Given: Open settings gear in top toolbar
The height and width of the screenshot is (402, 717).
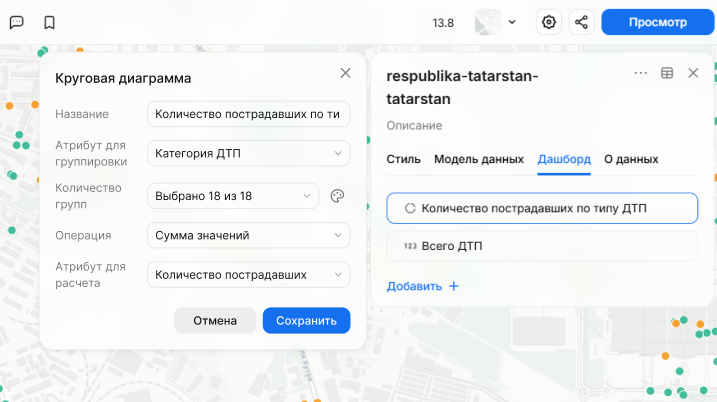Looking at the screenshot, I should (548, 22).
